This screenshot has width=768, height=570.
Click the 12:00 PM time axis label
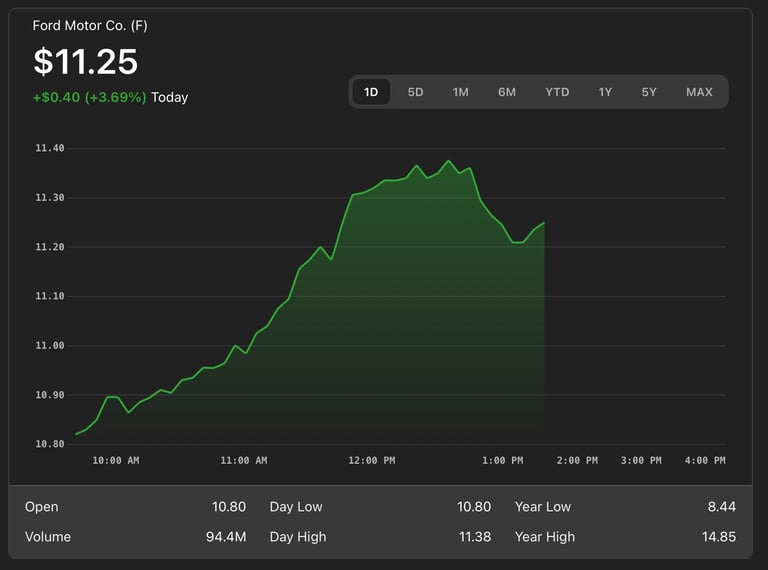pyautogui.click(x=371, y=461)
